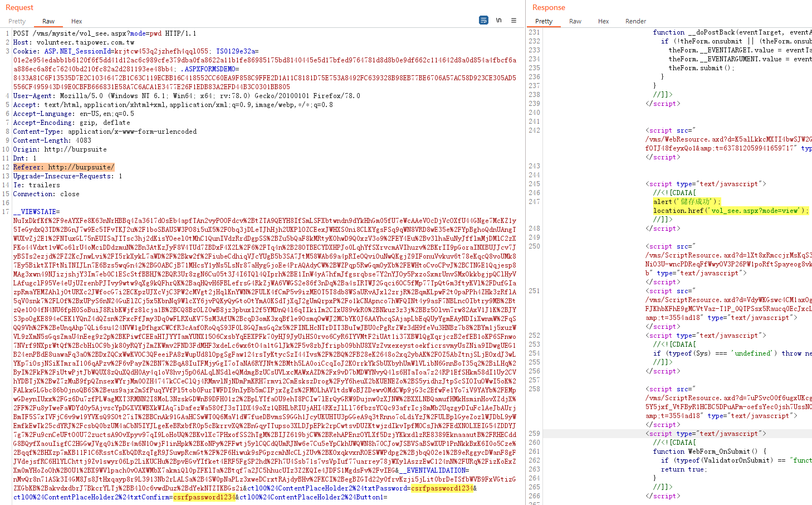Show the Response Render tab
Screen dimensions: 812x505
pos(635,21)
